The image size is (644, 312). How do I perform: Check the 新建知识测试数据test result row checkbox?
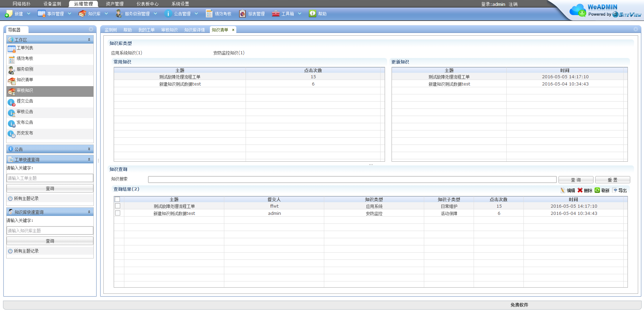click(118, 213)
